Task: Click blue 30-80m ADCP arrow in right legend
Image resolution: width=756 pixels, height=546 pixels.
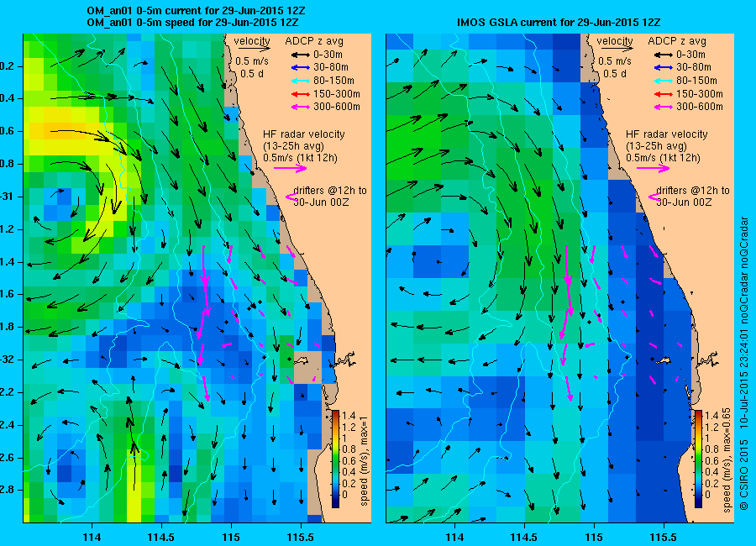Action: click(x=664, y=67)
